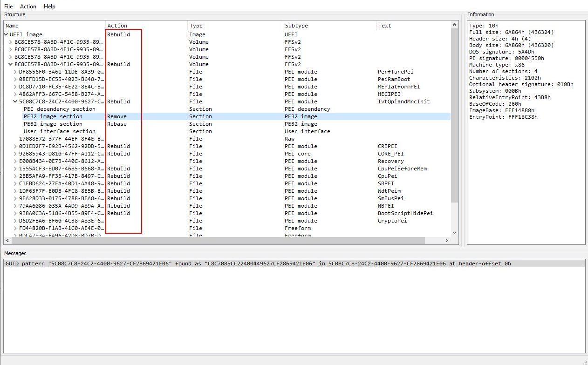Open the Action menu
Screen dimensions: 588x365
tap(28, 7)
